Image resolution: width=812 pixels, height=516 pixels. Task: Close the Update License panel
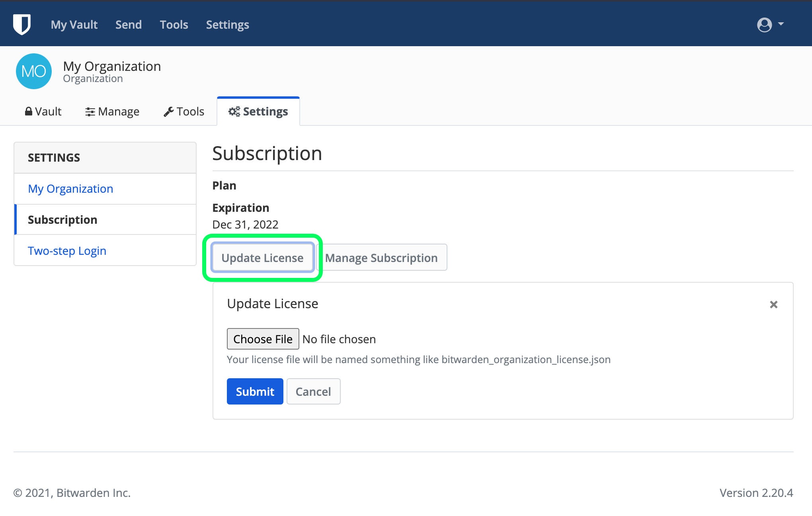pos(773,305)
